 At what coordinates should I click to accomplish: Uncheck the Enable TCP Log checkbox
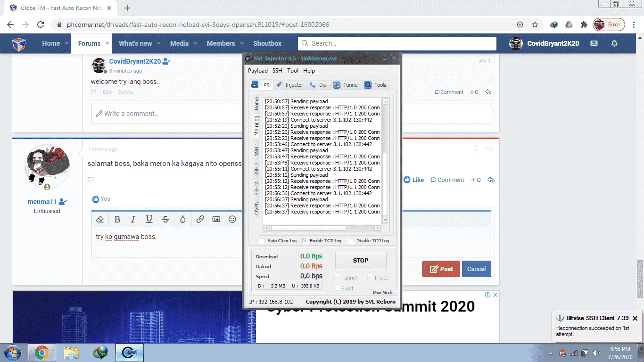pyautogui.click(x=305, y=241)
